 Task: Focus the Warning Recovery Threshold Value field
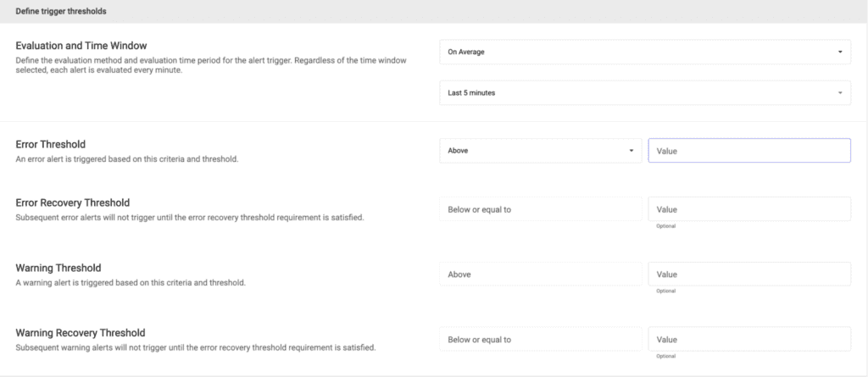coord(749,340)
